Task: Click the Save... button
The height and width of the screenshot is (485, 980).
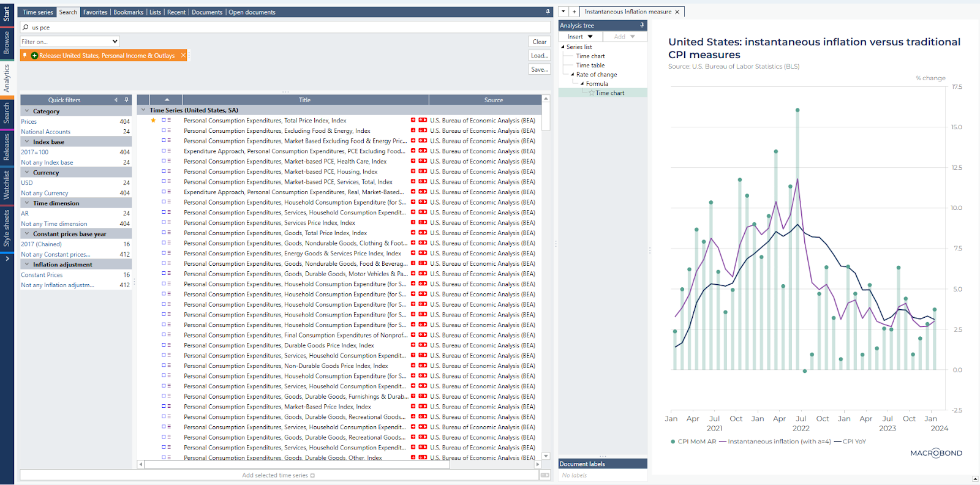Action: [540, 69]
